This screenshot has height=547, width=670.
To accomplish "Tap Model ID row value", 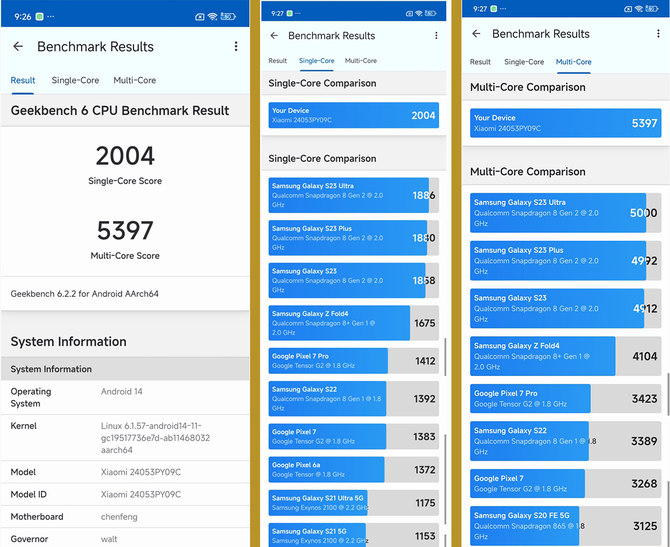I will coord(141,494).
